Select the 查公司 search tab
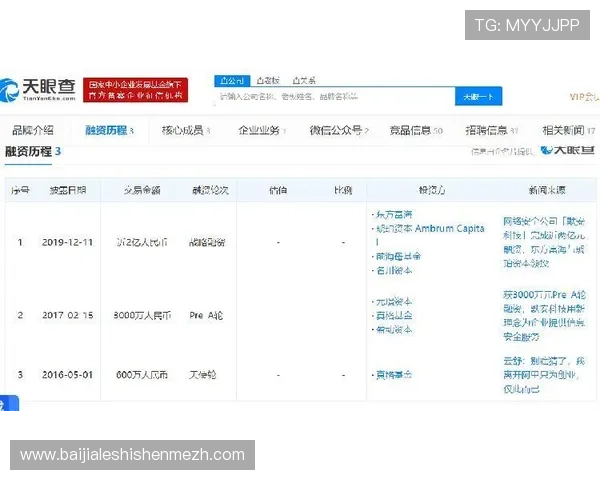The image size is (600, 480). (232, 80)
